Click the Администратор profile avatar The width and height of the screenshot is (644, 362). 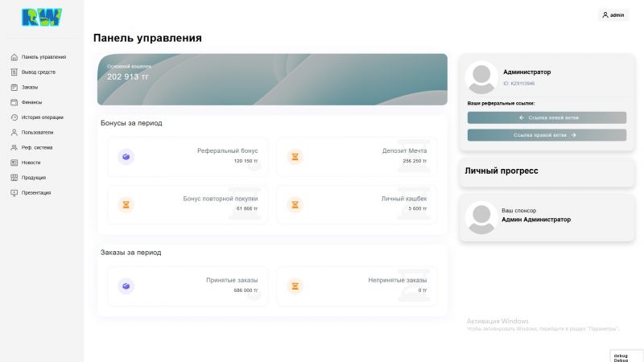[481, 77]
